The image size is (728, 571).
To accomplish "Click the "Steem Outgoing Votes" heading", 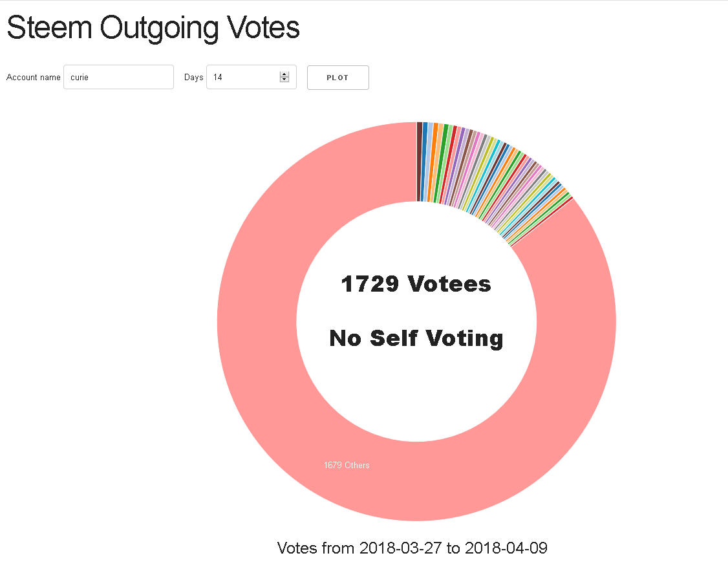I will tap(153, 28).
